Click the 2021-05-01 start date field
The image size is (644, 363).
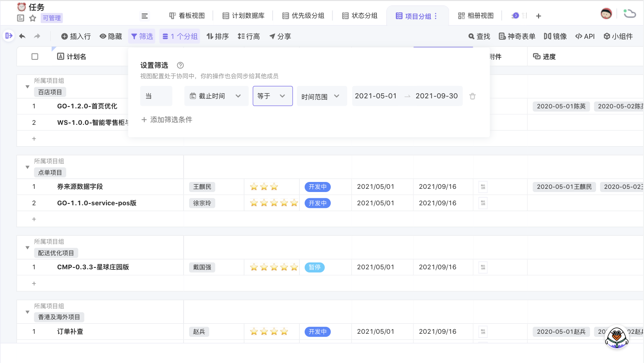[376, 96]
